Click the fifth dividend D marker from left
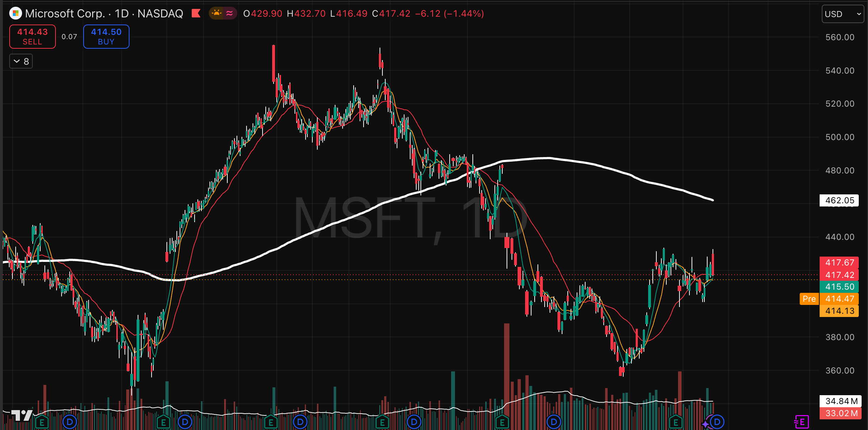Image resolution: width=868 pixels, height=430 pixels. tap(554, 422)
